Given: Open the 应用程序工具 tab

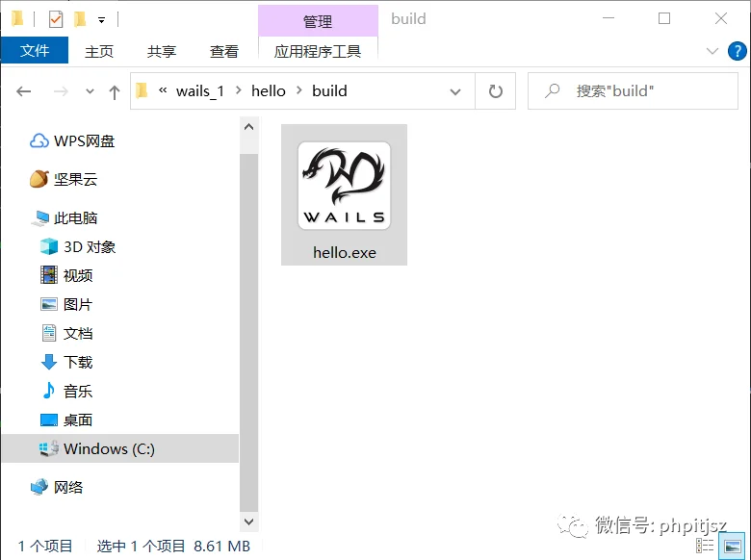Looking at the screenshot, I should (318, 51).
